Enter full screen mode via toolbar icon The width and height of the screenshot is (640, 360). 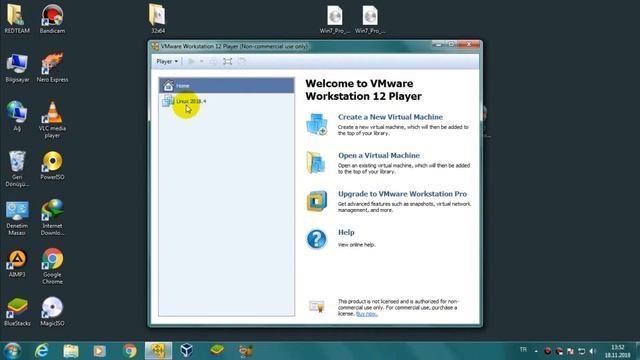click(227, 61)
